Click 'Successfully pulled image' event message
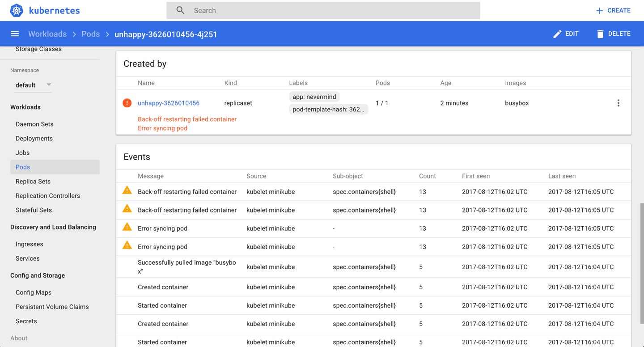 click(187, 267)
